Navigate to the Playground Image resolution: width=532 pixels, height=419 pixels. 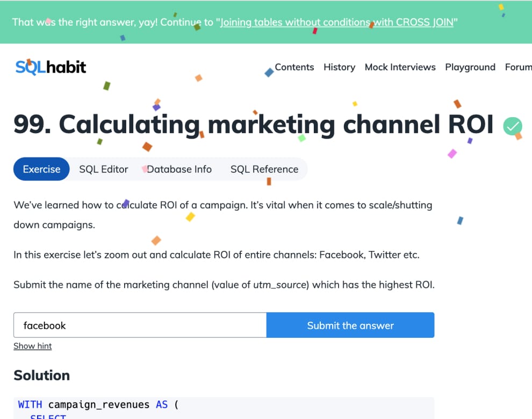[x=470, y=67]
